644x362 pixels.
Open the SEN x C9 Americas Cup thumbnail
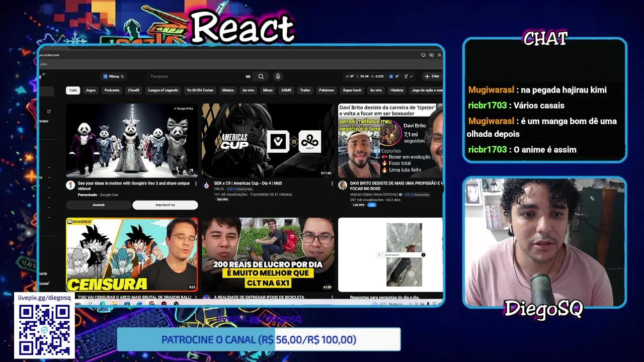268,140
